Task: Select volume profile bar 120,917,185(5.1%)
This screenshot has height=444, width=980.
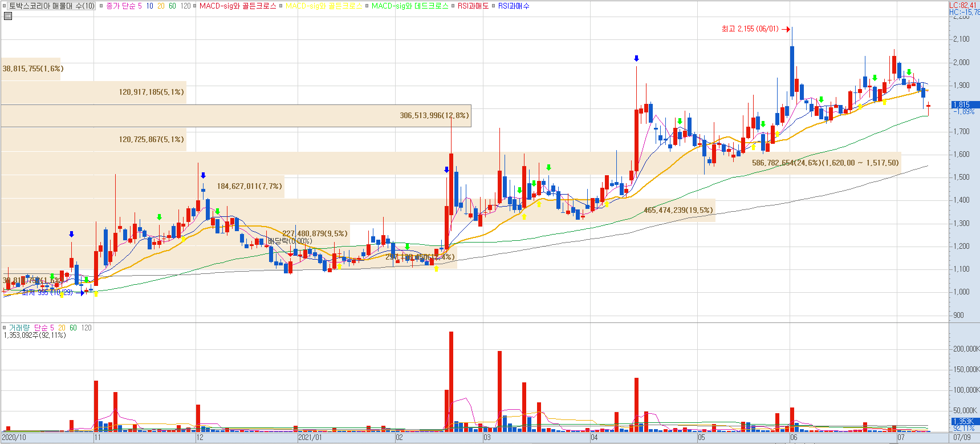Action: [x=93, y=92]
